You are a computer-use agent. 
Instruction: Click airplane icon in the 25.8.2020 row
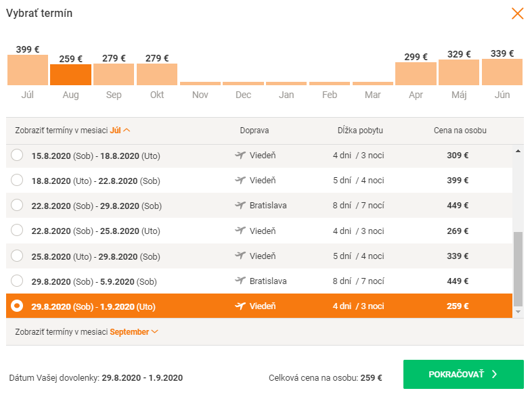[x=240, y=256]
